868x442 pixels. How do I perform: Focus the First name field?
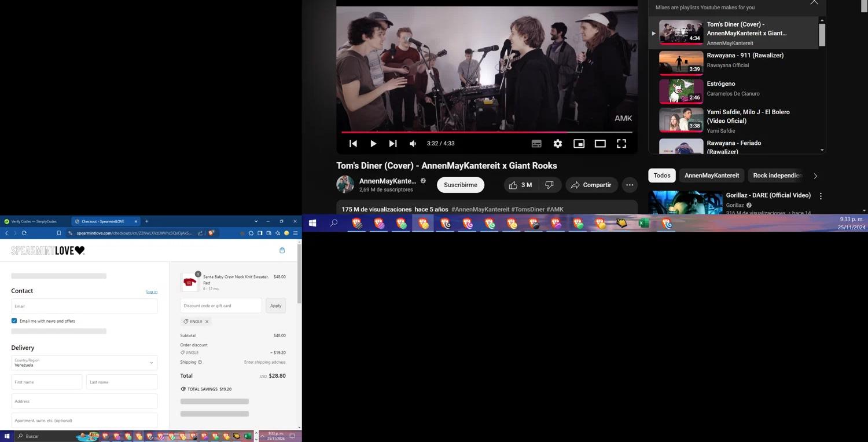(x=46, y=382)
